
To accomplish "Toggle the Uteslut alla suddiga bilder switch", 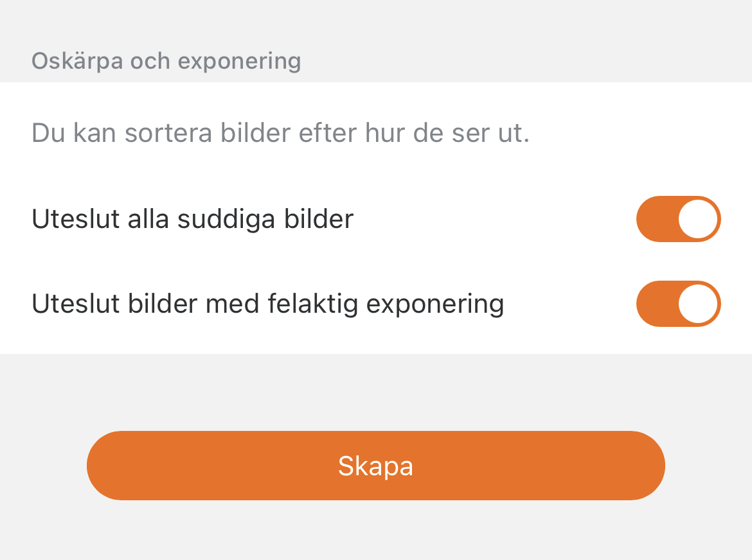I will tap(678, 219).
